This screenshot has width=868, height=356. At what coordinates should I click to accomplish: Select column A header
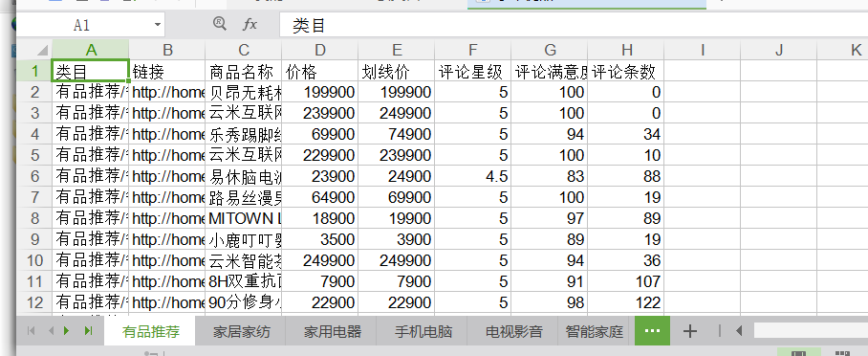(x=91, y=50)
